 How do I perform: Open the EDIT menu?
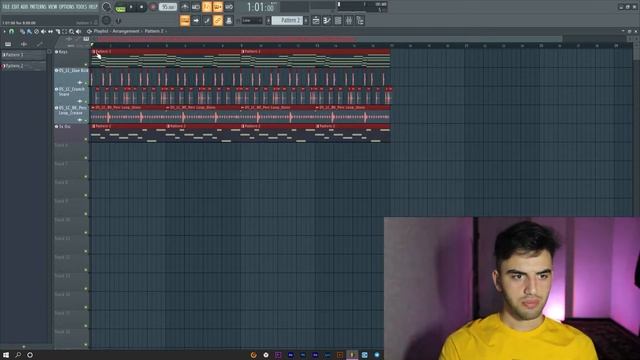[x=16, y=7]
